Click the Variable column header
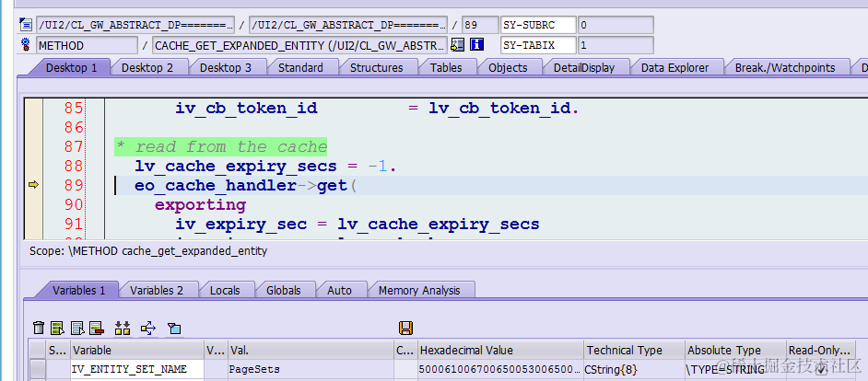Screen dimensions: 868x381 pos(137,350)
